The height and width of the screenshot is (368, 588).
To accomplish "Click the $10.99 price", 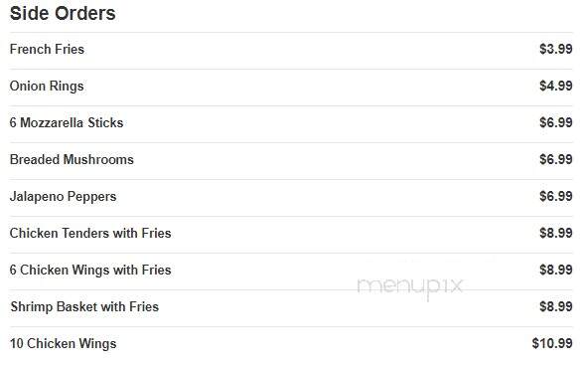I will point(552,343).
